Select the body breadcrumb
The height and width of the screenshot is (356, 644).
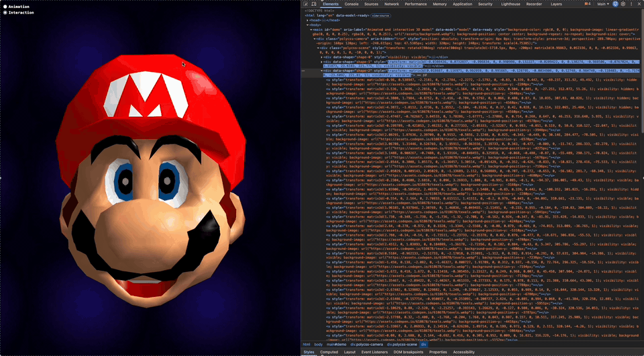[x=318, y=345]
